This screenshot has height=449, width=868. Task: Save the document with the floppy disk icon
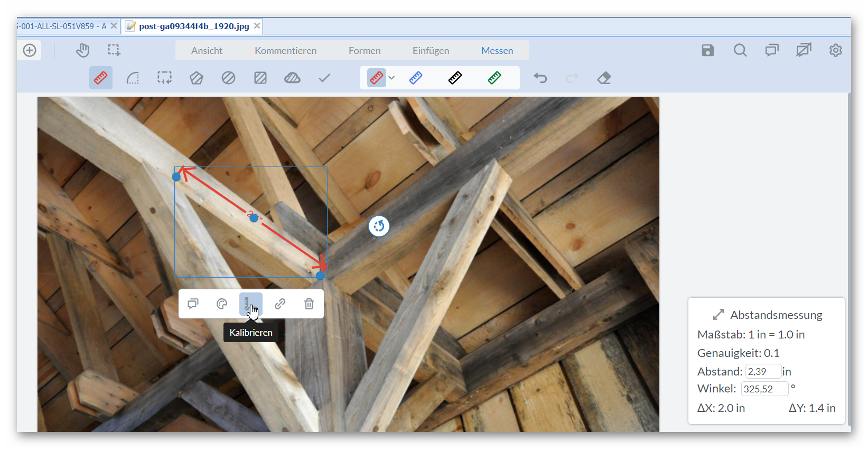(707, 50)
